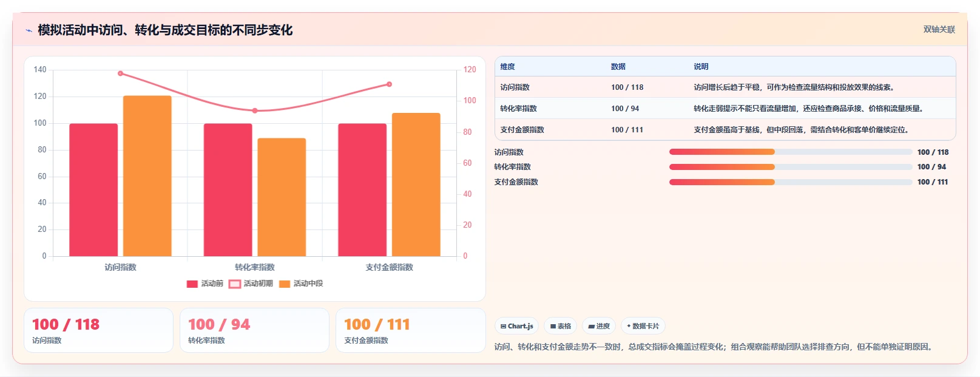Click the line data point above 转化率指数
Image resolution: width=980 pixels, height=377 pixels.
coord(255,110)
